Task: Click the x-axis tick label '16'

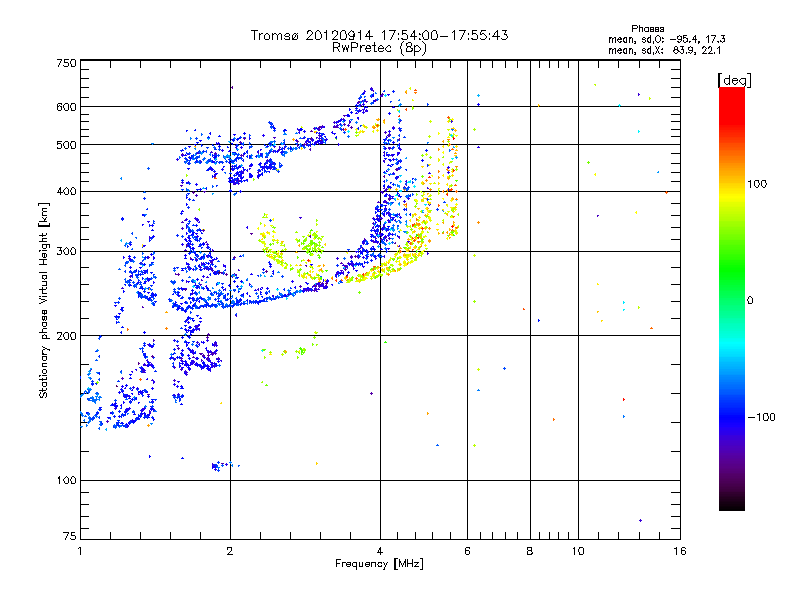Action: tap(680, 551)
